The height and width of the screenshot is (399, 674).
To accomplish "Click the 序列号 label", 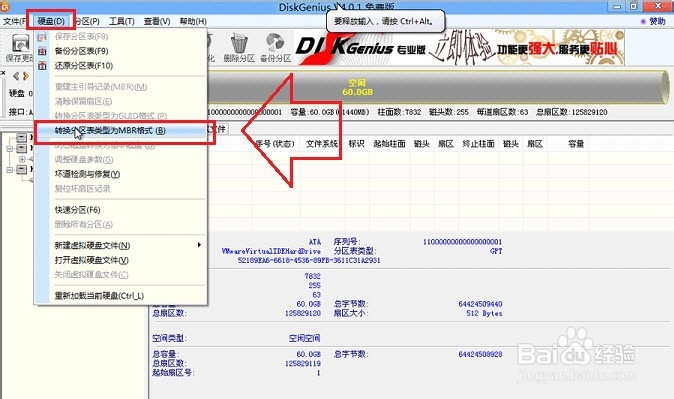I will (347, 242).
